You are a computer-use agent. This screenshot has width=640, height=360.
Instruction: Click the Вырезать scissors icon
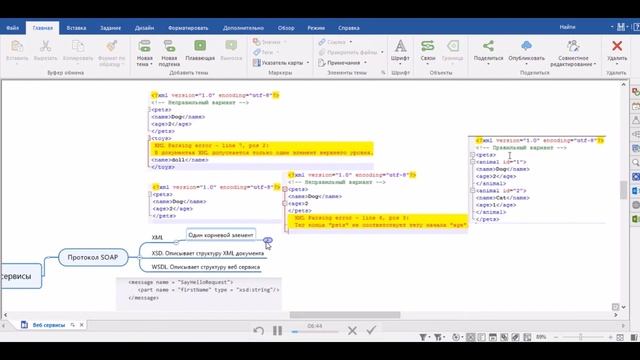45,46
